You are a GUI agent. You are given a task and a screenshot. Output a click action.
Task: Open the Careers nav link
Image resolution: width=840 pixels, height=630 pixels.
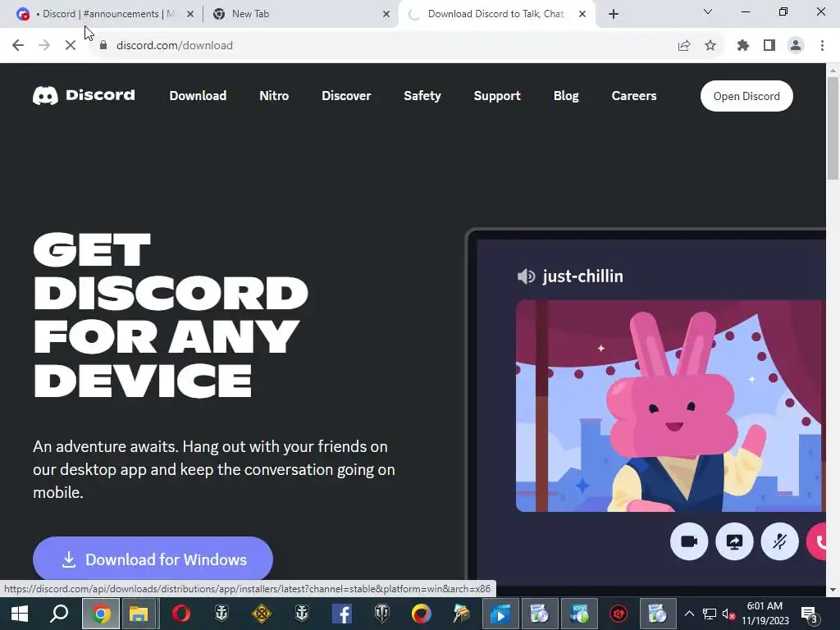coord(634,95)
